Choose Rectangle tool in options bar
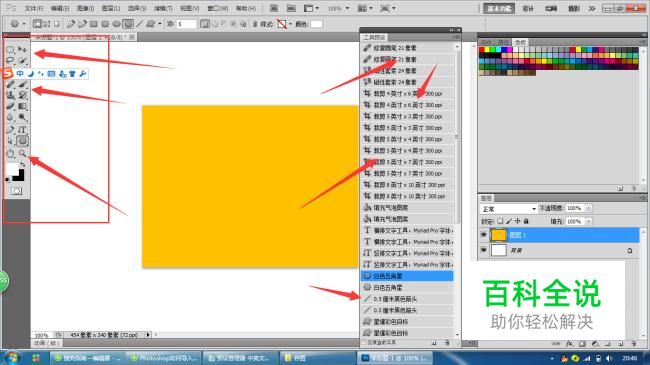The image size is (650, 365). click(x=94, y=24)
